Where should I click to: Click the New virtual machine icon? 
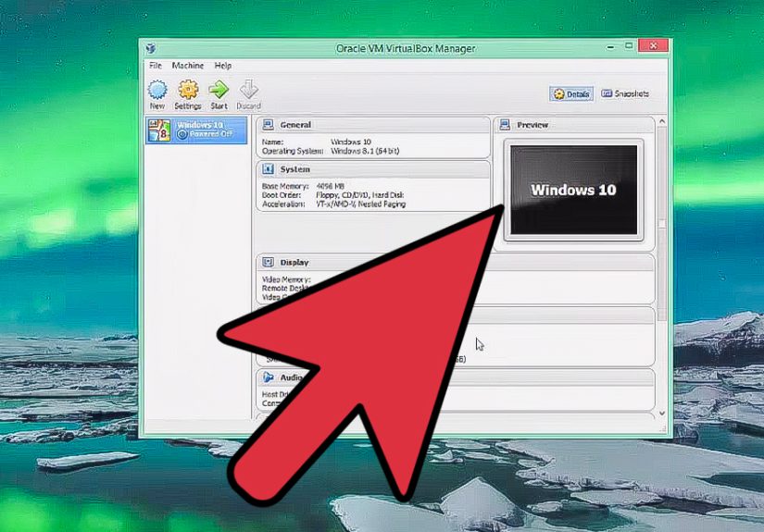[x=157, y=90]
